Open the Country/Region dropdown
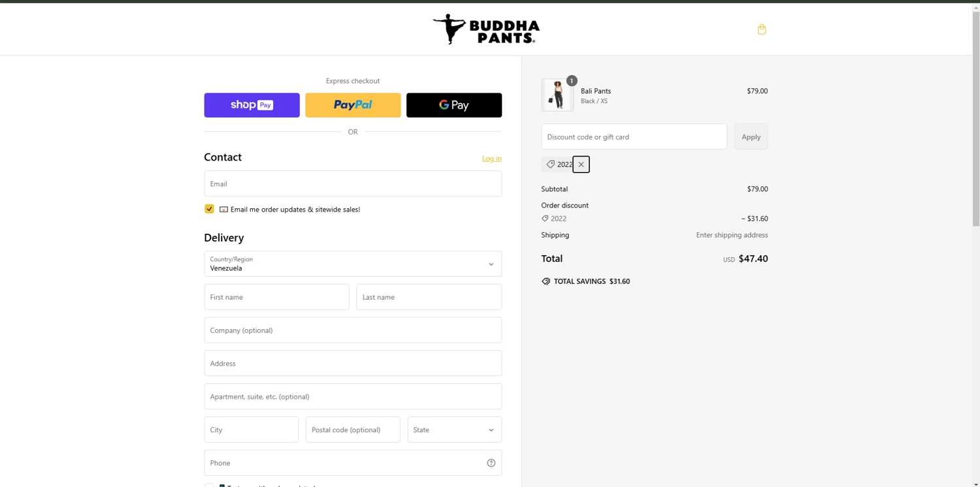The height and width of the screenshot is (487, 980). (353, 264)
